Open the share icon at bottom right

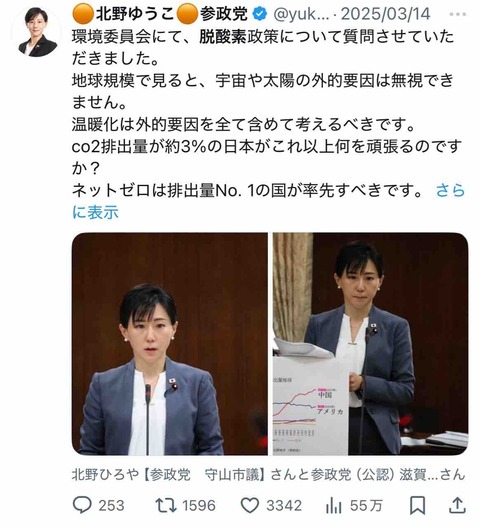pos(457,505)
